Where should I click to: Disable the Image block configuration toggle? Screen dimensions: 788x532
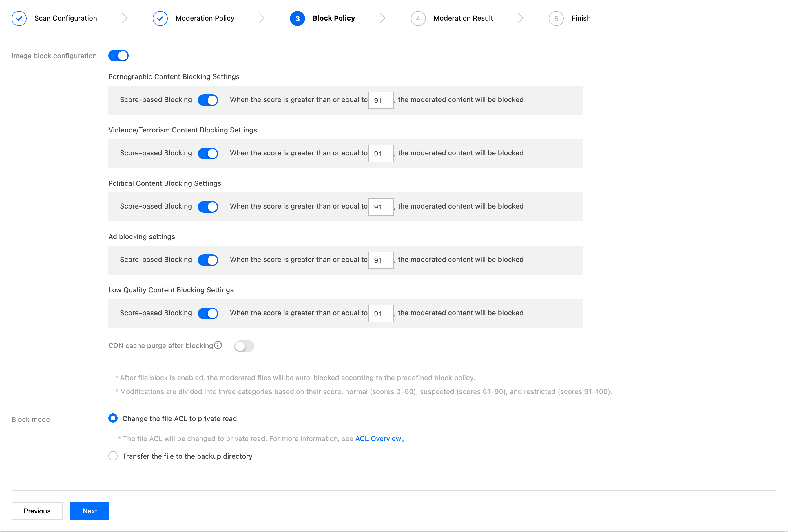tap(118, 56)
